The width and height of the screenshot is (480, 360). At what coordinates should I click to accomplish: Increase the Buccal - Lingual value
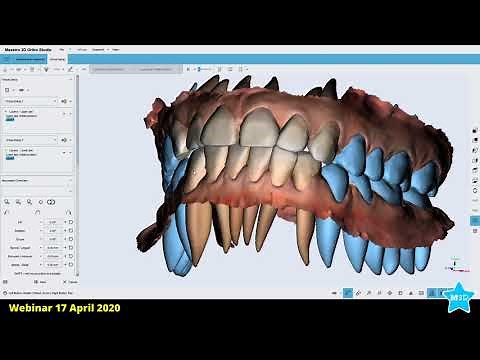point(65,248)
